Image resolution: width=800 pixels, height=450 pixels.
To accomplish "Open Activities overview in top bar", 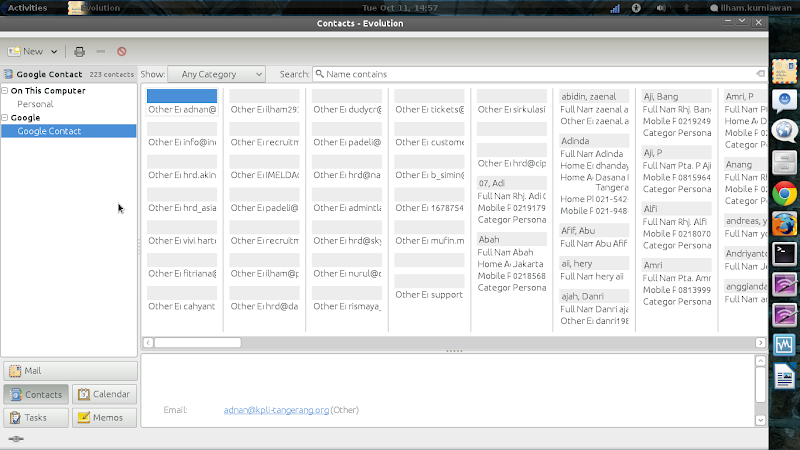I will (27, 8).
